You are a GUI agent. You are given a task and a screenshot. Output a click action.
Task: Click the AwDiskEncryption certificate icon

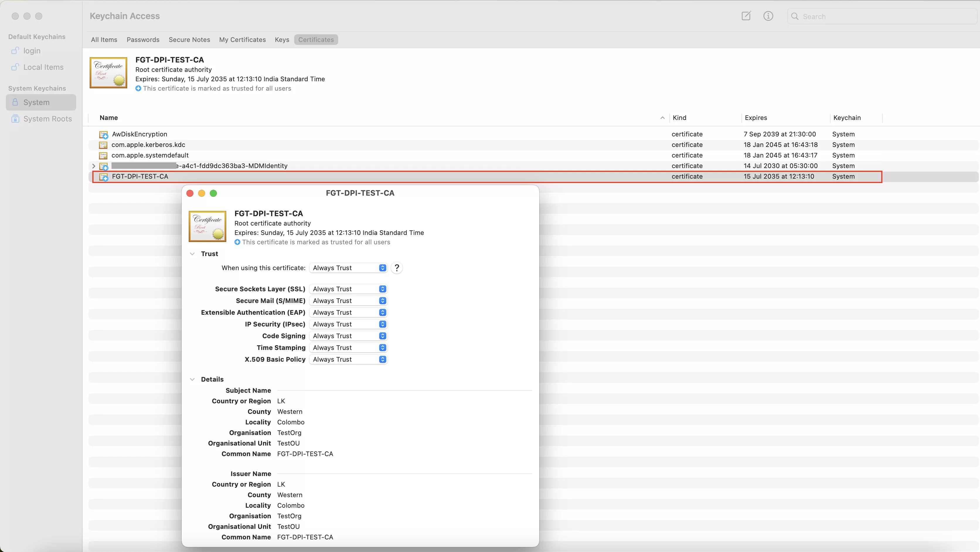(103, 134)
